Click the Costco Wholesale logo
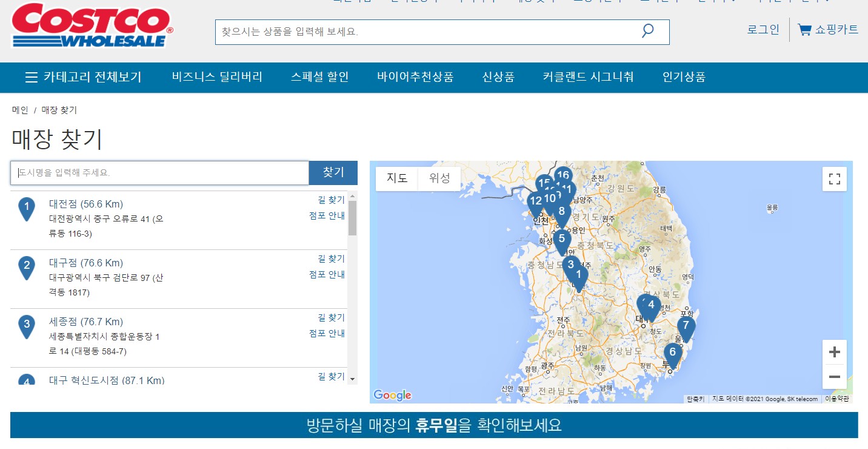 click(92, 25)
